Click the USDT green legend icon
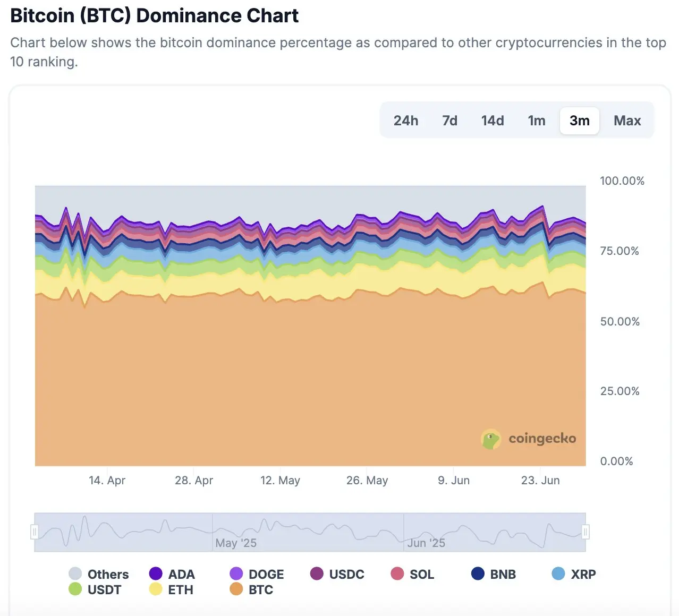This screenshot has height=616, width=679. 75,589
